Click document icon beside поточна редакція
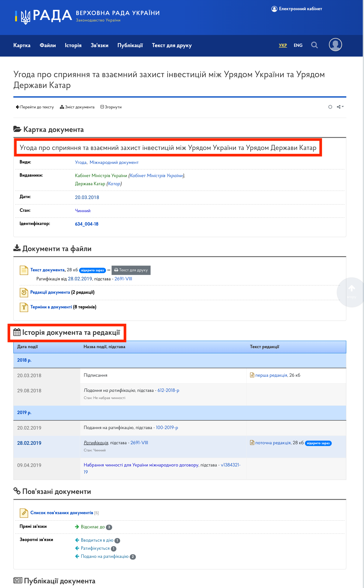Screen dimensions: 364x588 [252, 443]
